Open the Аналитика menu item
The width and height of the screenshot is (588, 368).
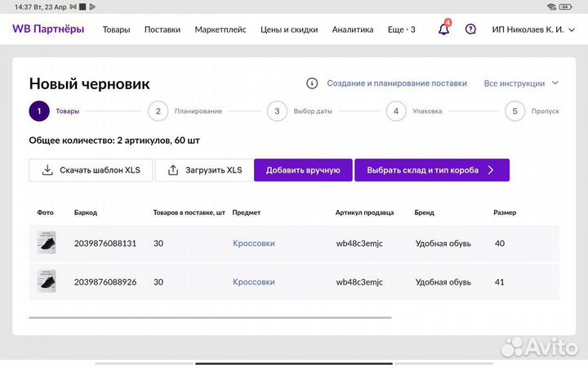(353, 29)
